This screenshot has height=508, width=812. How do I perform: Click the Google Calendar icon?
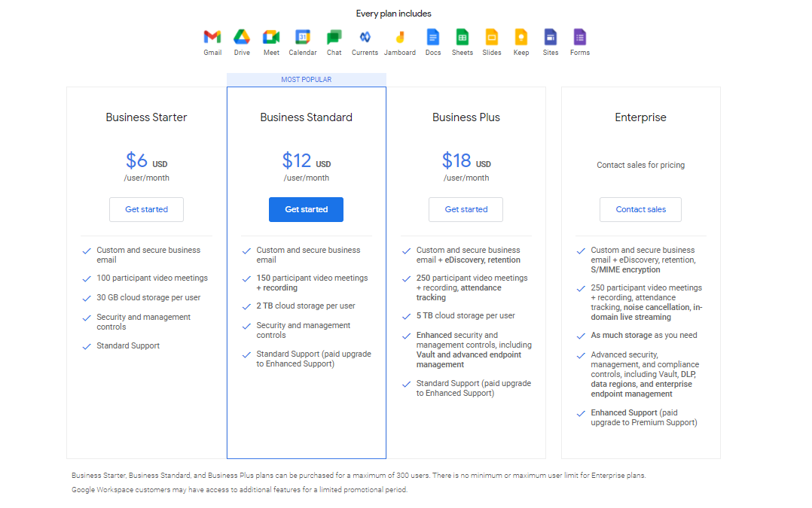click(x=303, y=37)
